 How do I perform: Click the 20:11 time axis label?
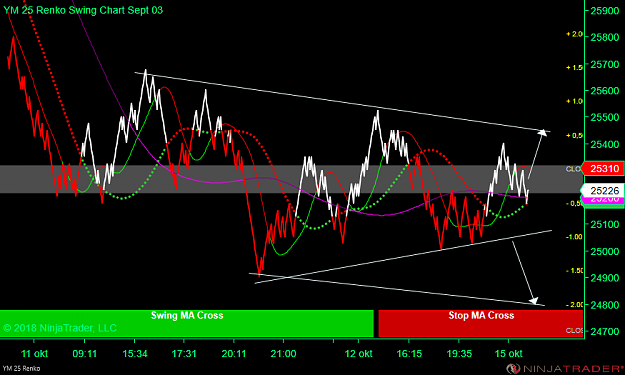point(234,353)
